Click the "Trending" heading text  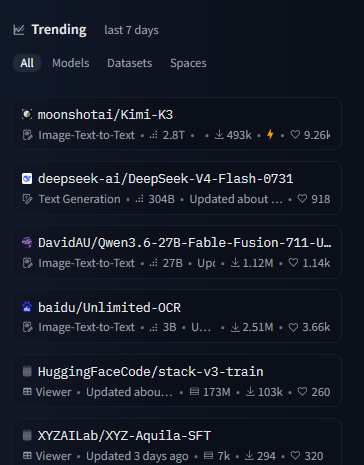pos(59,30)
